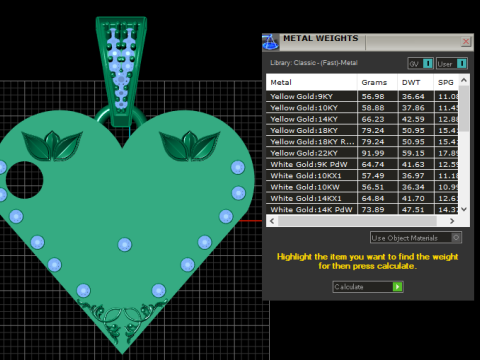Select the scrollwork ornament at heart tip
480x360 pixels.
coord(122,321)
